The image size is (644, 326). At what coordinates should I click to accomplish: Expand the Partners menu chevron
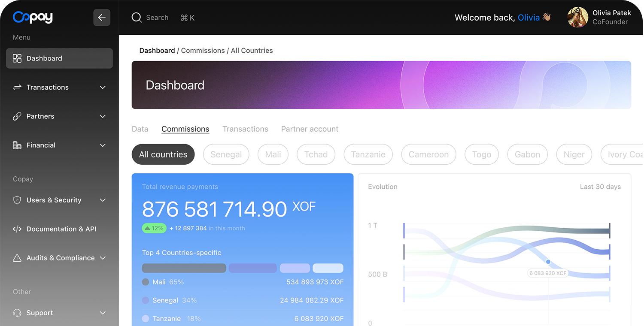click(103, 116)
